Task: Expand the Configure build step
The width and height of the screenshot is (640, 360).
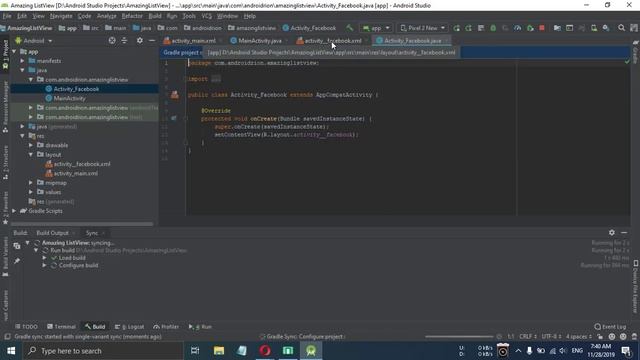Action: pos(44,265)
